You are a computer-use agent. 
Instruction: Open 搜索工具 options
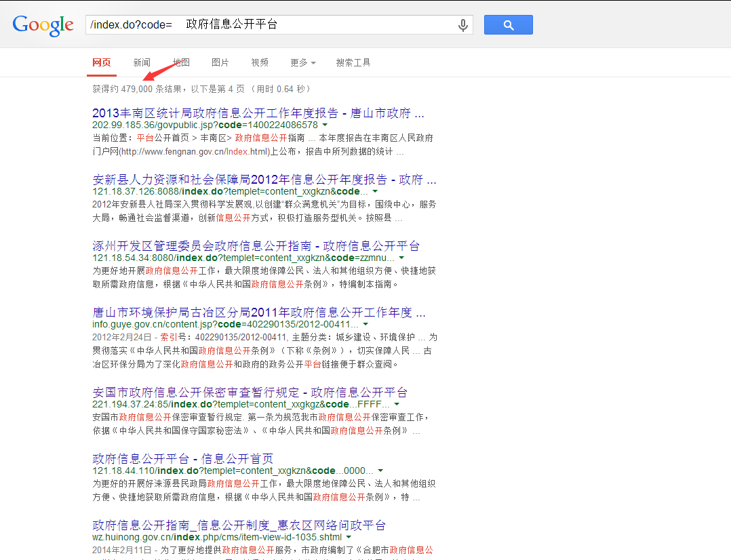[x=353, y=62]
